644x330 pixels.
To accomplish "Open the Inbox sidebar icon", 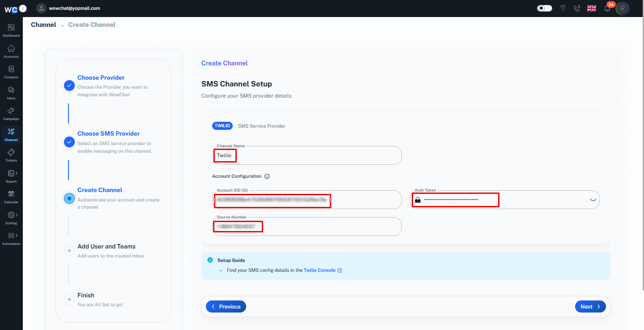I will [11, 93].
